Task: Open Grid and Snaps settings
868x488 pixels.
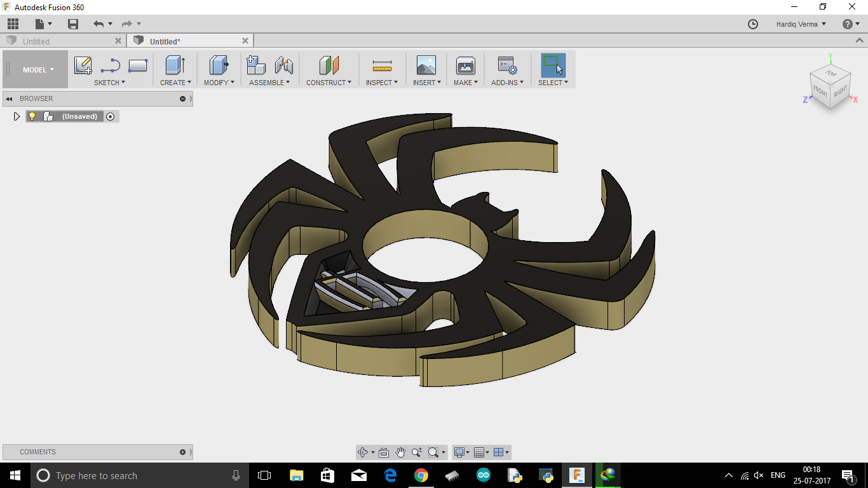Action: click(x=480, y=452)
